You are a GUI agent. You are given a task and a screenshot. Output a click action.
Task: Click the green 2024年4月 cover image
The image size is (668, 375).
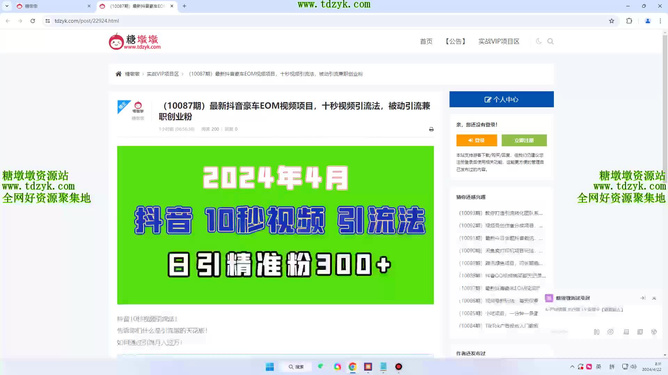(x=276, y=225)
